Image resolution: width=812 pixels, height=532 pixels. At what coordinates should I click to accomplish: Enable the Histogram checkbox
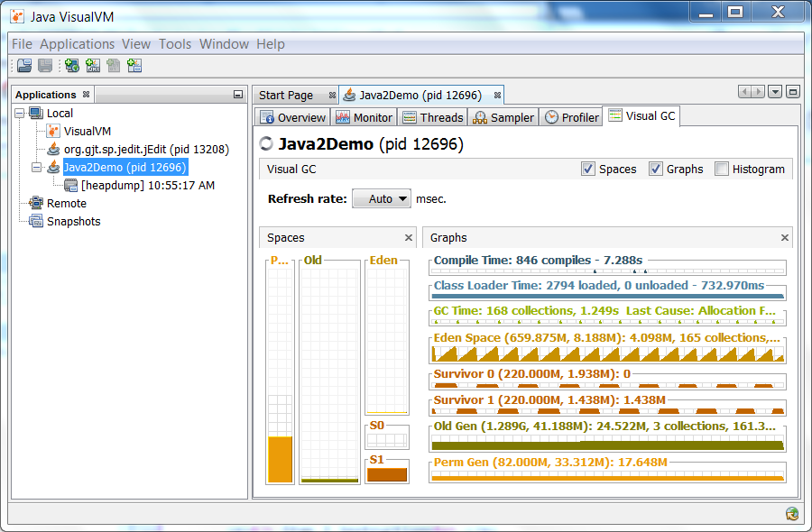[x=720, y=169]
